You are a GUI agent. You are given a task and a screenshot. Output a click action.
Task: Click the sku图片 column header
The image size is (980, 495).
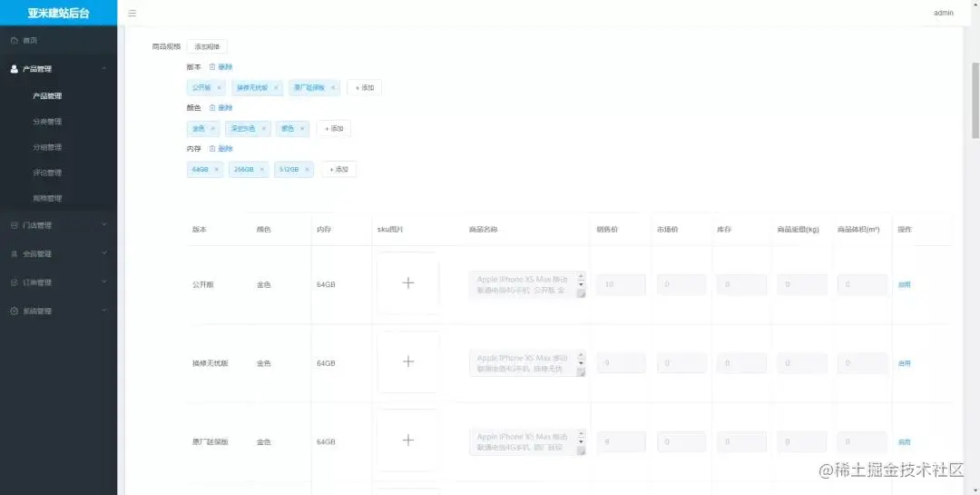pyautogui.click(x=390, y=230)
